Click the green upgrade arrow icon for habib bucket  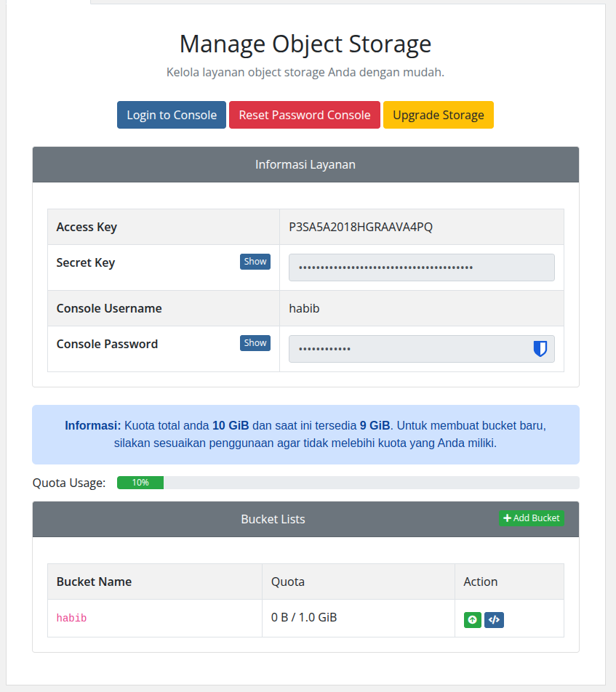[472, 620]
